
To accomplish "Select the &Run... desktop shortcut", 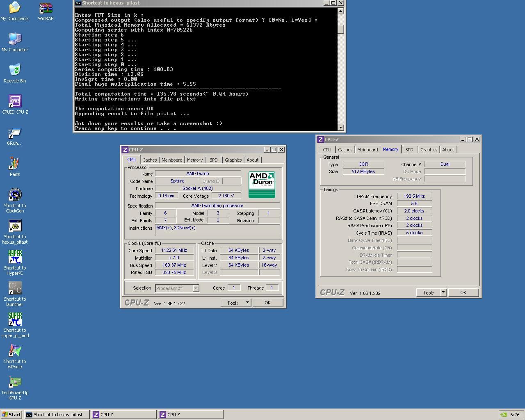I will tap(15, 135).
